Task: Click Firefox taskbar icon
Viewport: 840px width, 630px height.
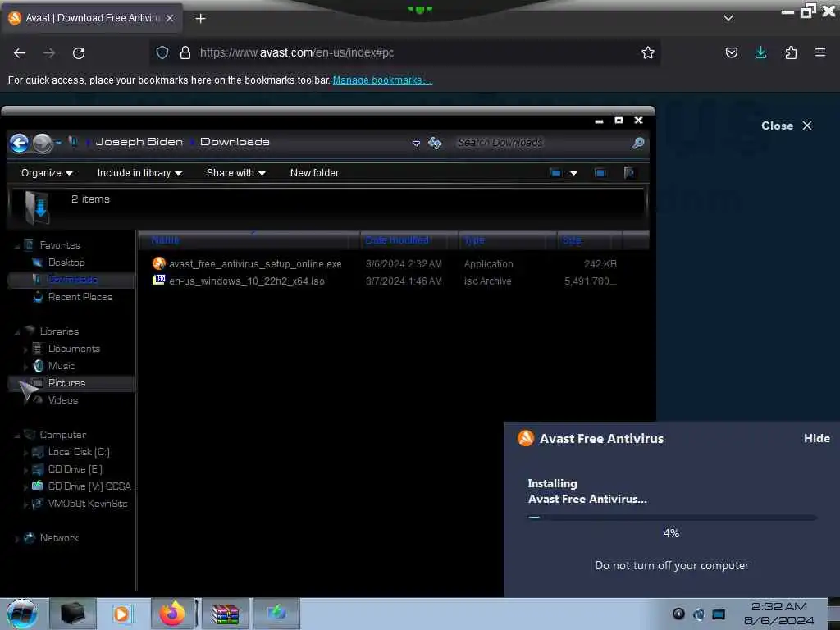Action: [172, 614]
